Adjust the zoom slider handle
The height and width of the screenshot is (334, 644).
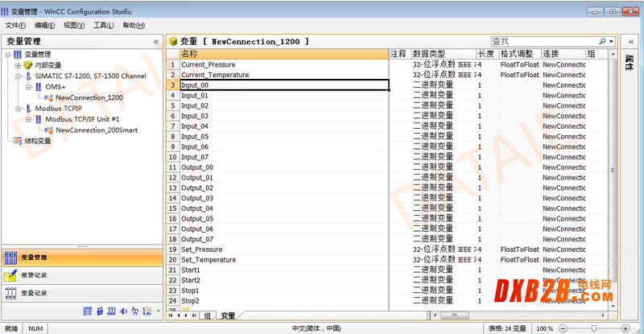pos(593,328)
